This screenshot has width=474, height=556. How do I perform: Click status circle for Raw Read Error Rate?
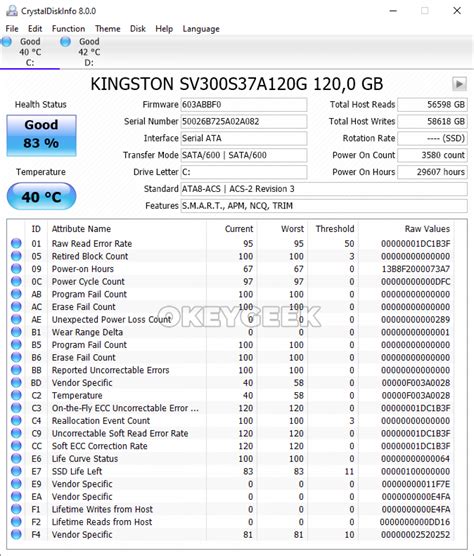(x=16, y=243)
